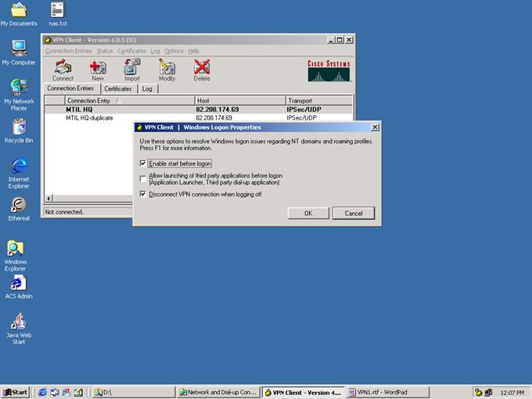
Task: Sort by Host column header
Action: click(240, 100)
